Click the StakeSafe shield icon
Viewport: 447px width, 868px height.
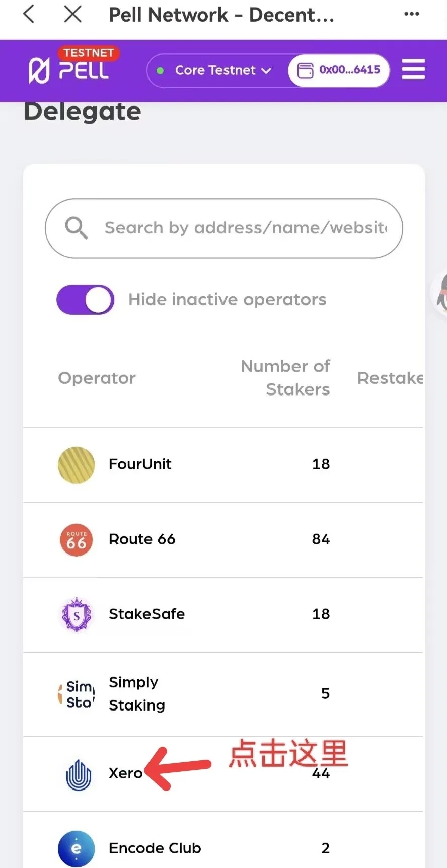pyautogui.click(x=77, y=614)
